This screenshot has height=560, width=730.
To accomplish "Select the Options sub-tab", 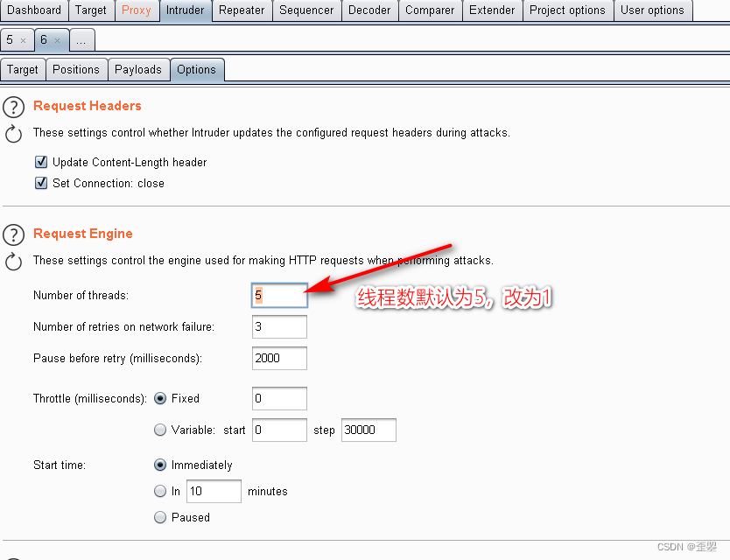I will [196, 70].
